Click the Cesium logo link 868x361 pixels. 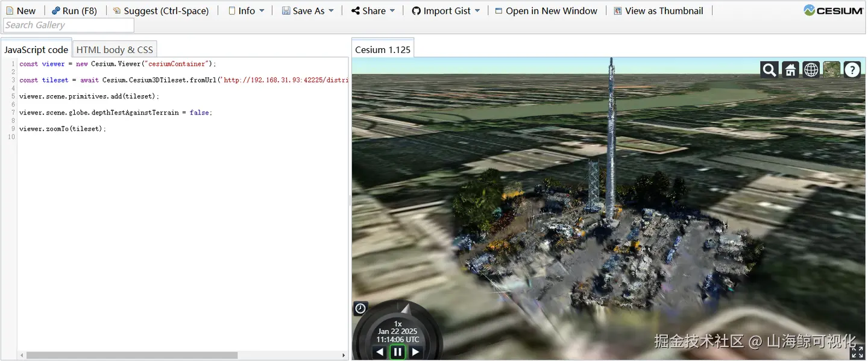click(834, 10)
